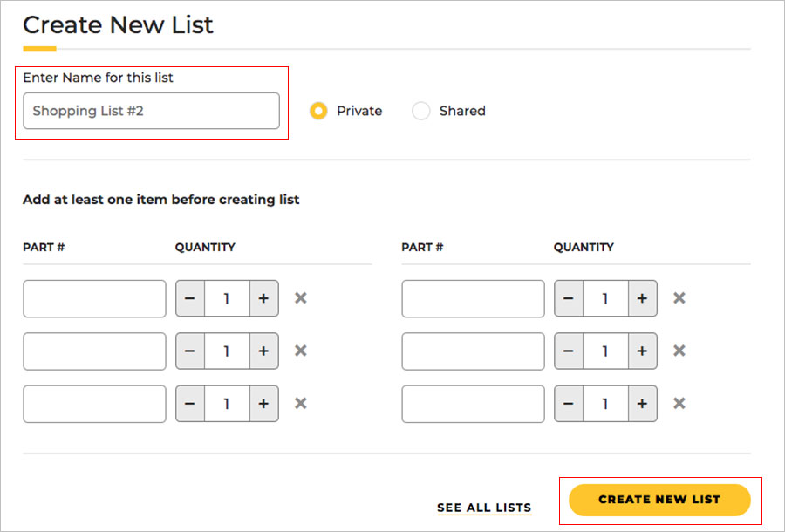Remove the second row in left column
This screenshot has width=785, height=532.
coord(300,351)
